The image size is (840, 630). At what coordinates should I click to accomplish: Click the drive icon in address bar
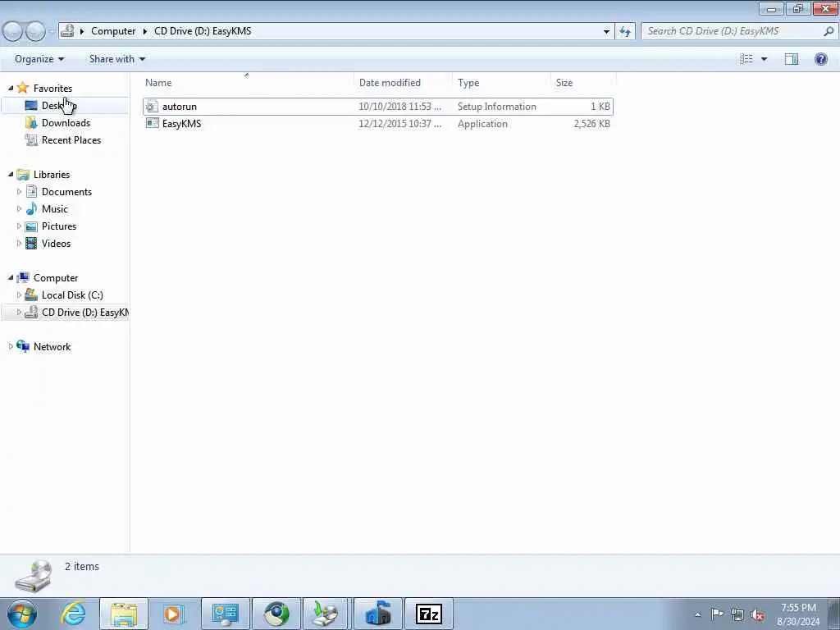[67, 31]
